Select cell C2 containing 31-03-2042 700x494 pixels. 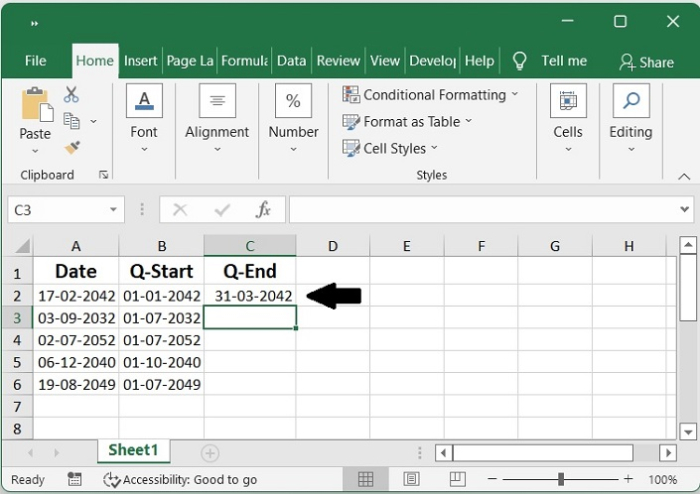(x=250, y=296)
